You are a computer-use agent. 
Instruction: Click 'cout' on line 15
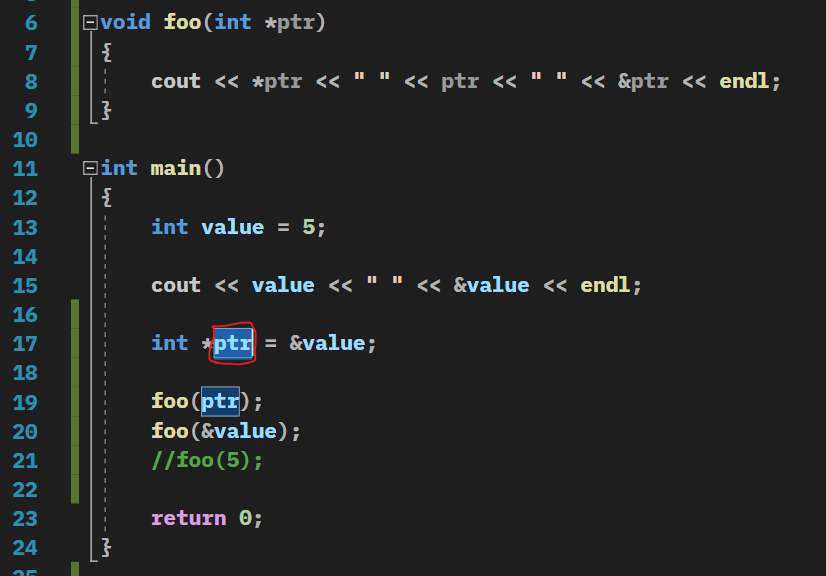pyautogui.click(x=176, y=285)
